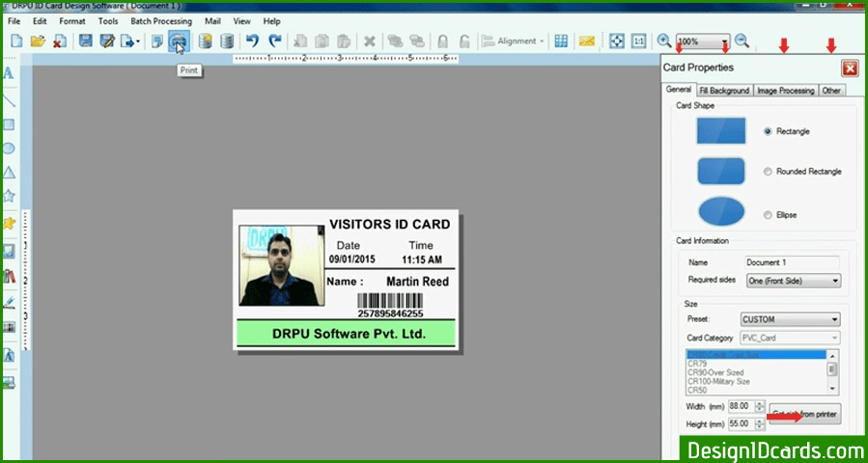Close the Card Properties panel
Viewport: 868px width, 463px height.
850,68
